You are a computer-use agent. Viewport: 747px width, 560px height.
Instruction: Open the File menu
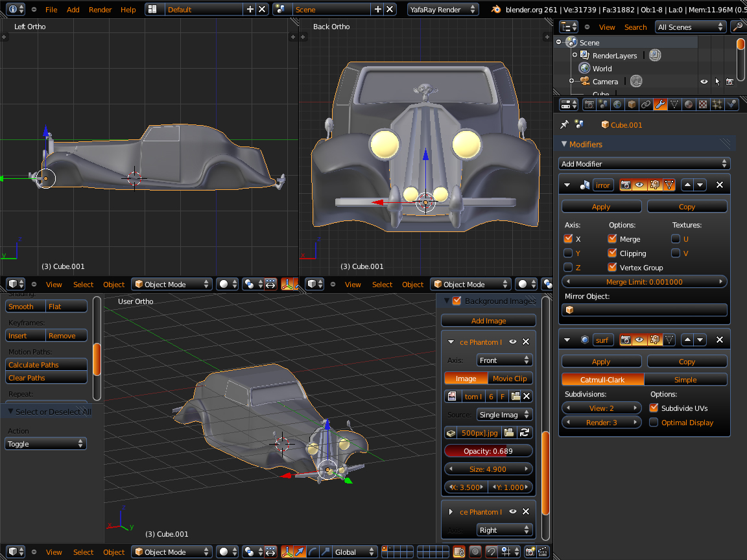point(51,10)
